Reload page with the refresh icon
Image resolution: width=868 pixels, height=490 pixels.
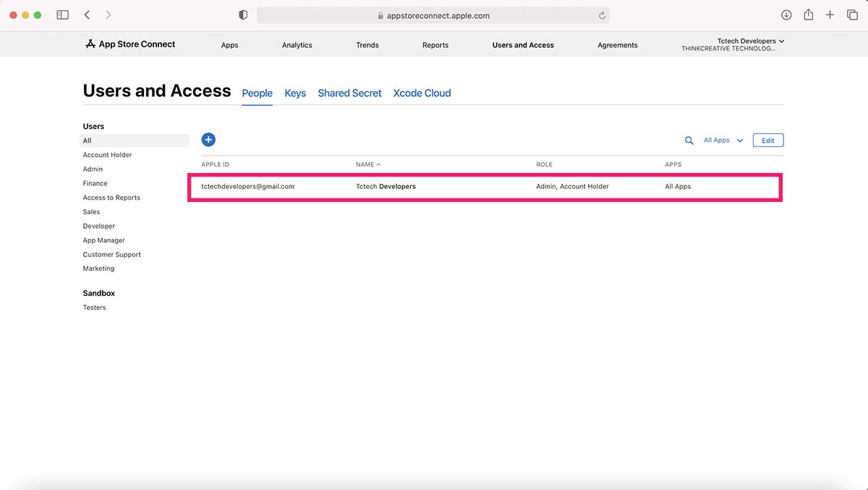click(x=602, y=15)
